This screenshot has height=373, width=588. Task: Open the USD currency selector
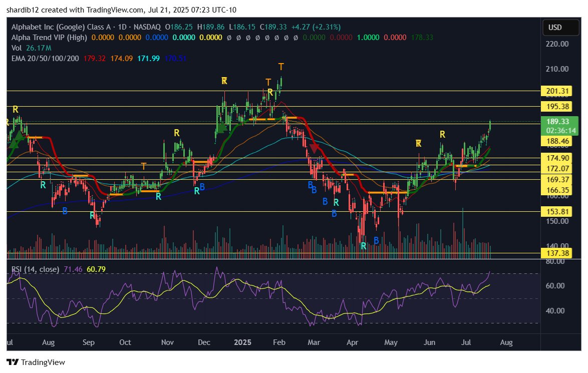click(x=560, y=28)
